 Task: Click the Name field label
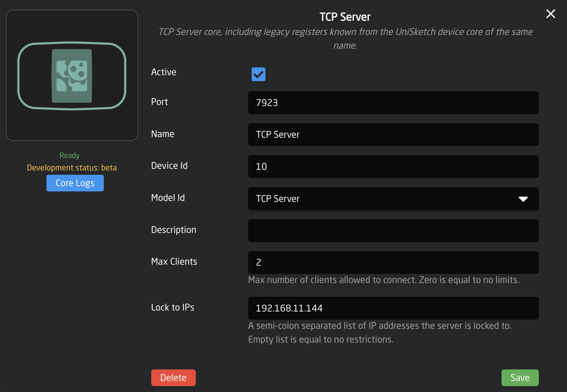point(163,134)
